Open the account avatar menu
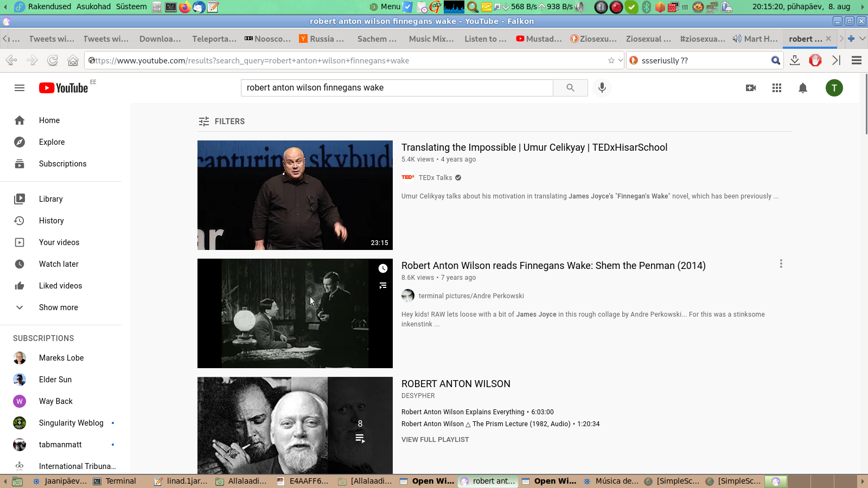Image resolution: width=868 pixels, height=488 pixels. point(834,88)
